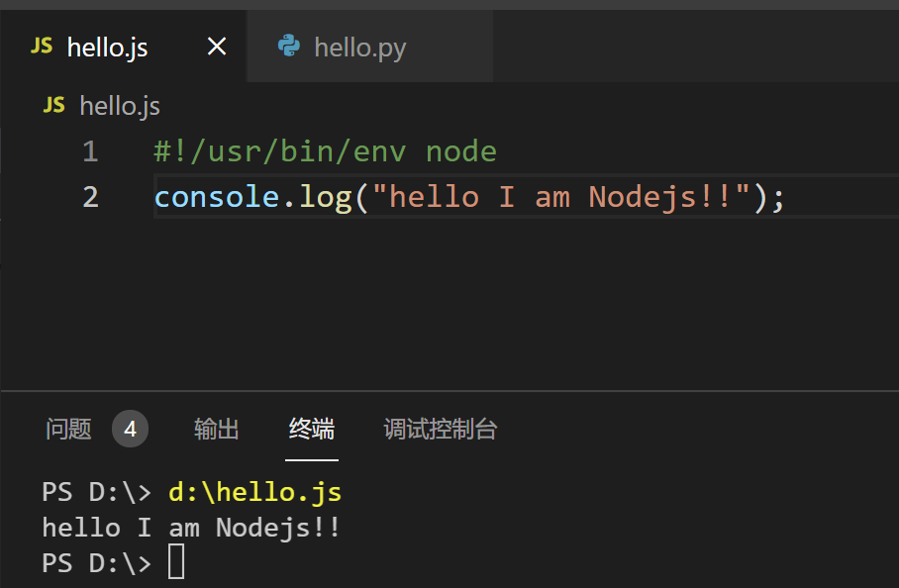Image resolution: width=899 pixels, height=588 pixels.
Task: Click the JS icon on the hello.js tab
Action: (x=42, y=46)
